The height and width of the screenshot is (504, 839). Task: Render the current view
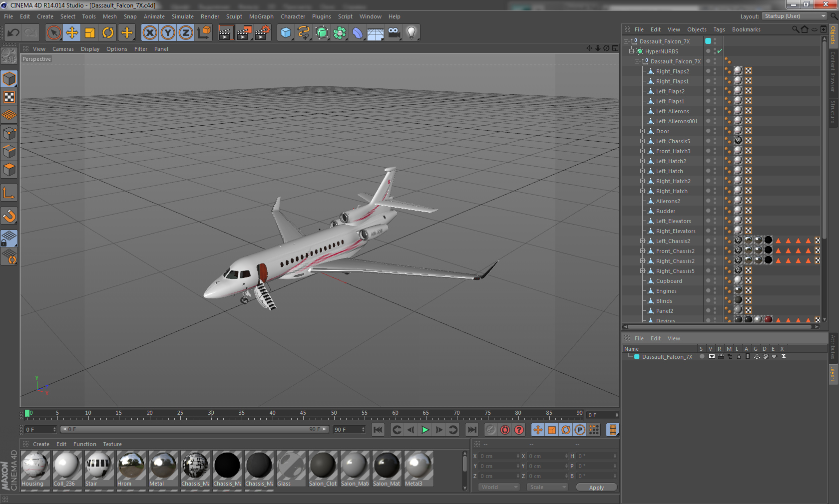pos(226,33)
